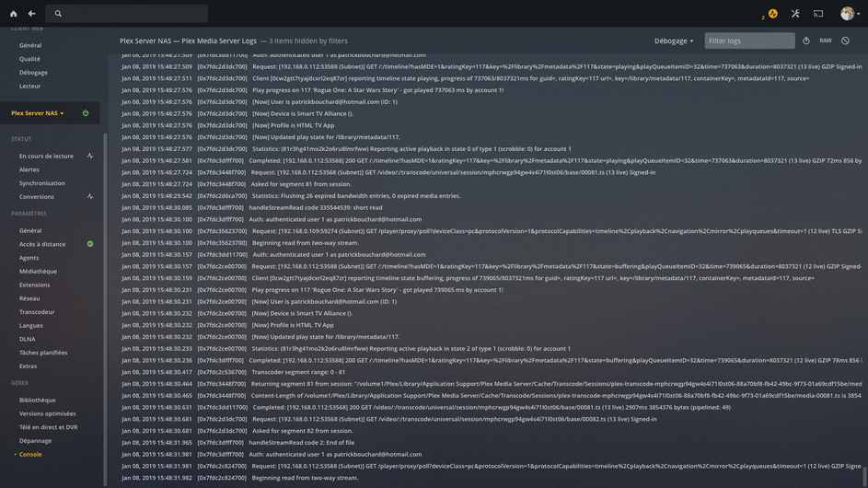
Task: Open Synchronisation in the sidebar
Action: click(42, 183)
